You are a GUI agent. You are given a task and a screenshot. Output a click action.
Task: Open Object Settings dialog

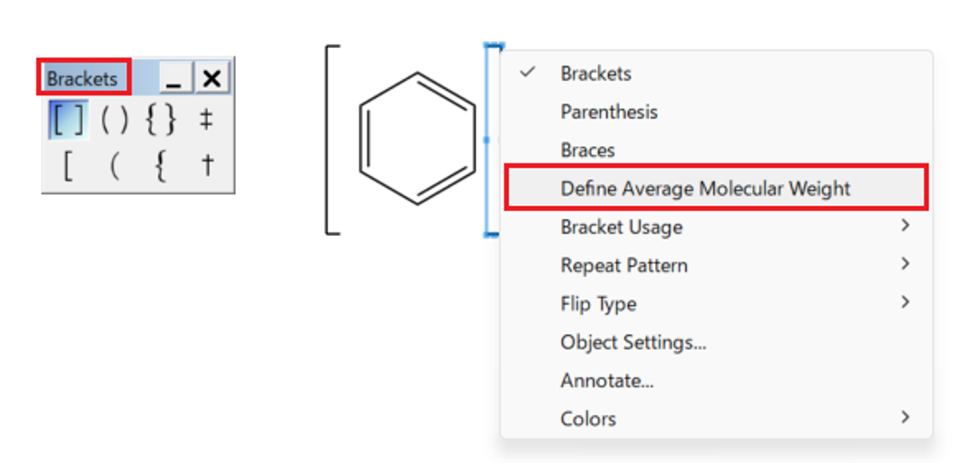pyautogui.click(x=633, y=342)
